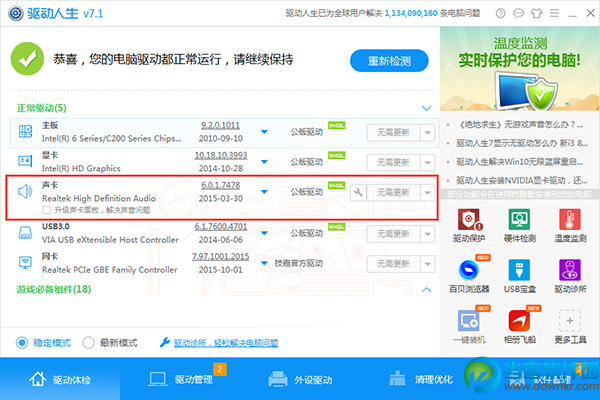Click the 1,134,090,160 counter text
Viewport: 600px width, 400px height.
(411, 13)
